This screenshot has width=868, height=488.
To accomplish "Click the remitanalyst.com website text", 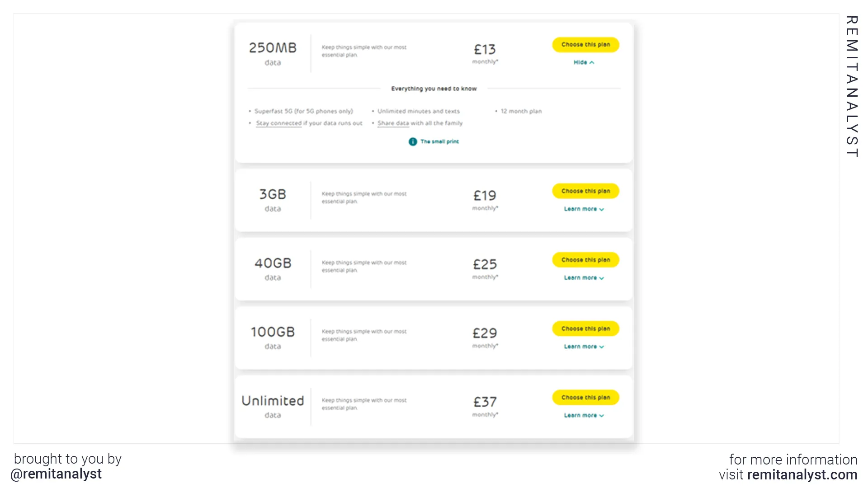I will click(802, 474).
